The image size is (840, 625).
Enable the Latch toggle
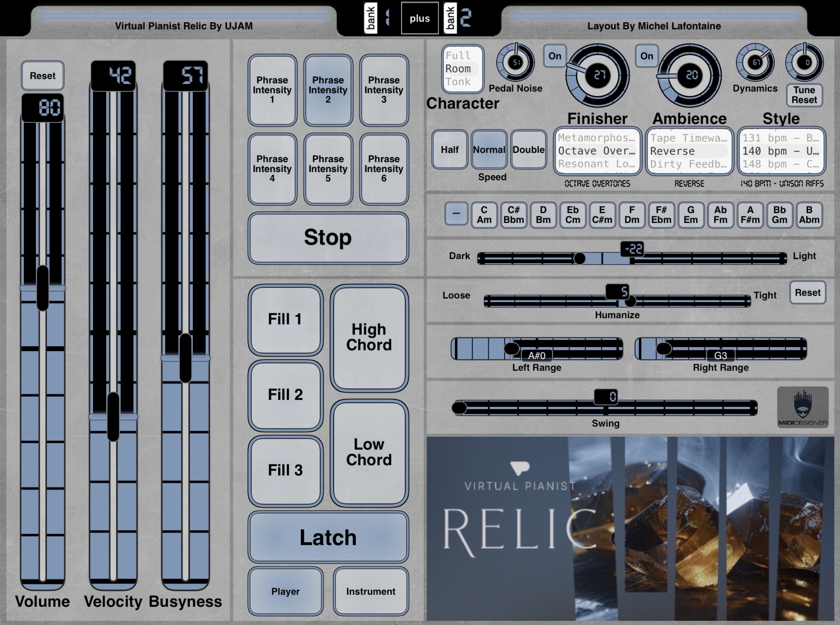pyautogui.click(x=328, y=537)
